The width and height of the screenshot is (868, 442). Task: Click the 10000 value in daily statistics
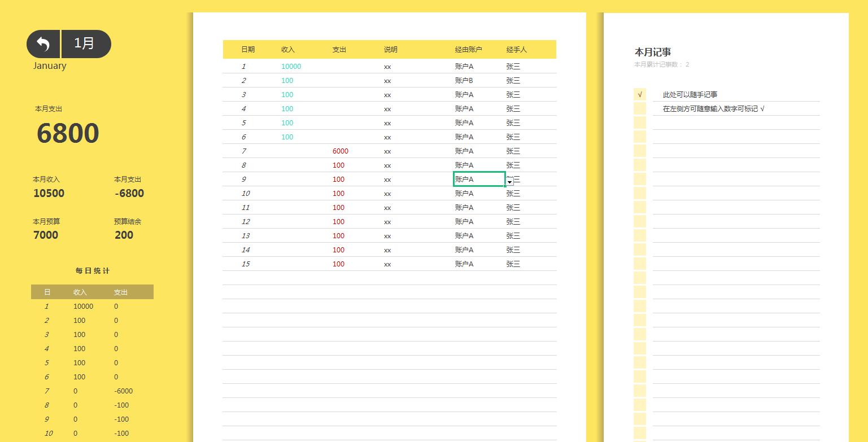point(84,306)
